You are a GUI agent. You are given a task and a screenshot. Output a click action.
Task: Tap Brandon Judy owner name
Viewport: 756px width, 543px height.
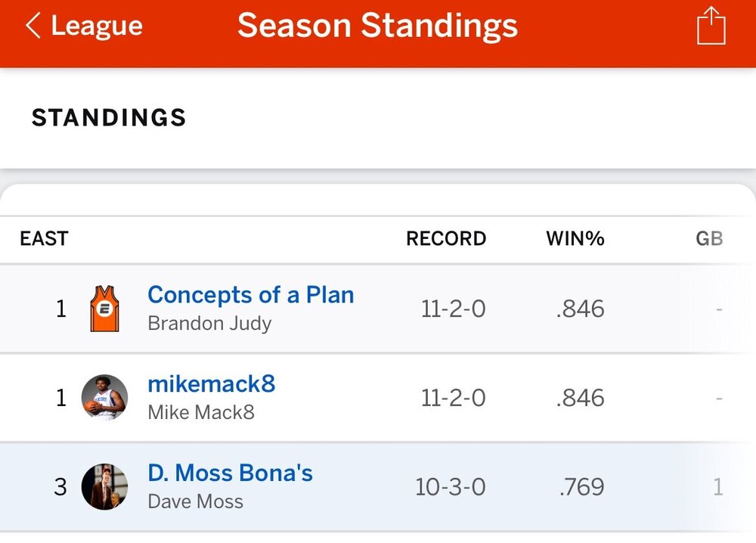point(209,324)
